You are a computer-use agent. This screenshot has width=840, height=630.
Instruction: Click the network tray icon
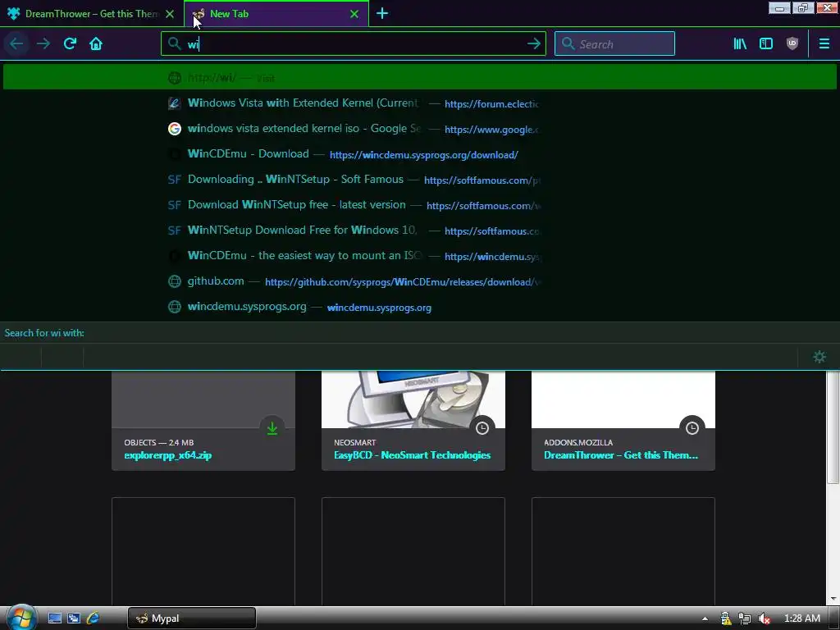pyautogui.click(x=744, y=619)
